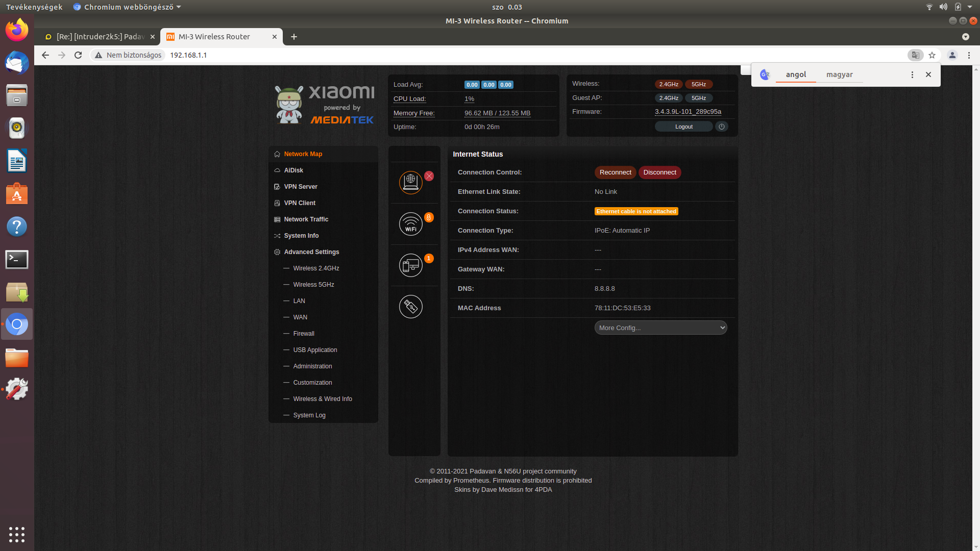Select magyar tab in translate popup
Image resolution: width=980 pixels, height=551 pixels.
(x=839, y=74)
